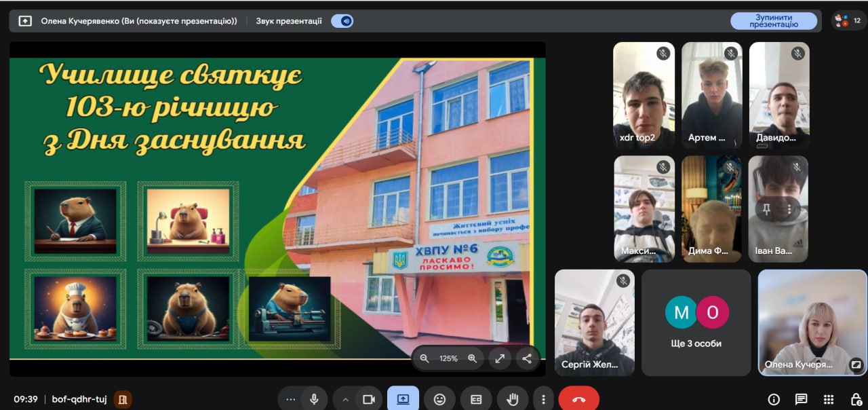
Task: Toggle the presentation sound switch
Action: [x=342, y=21]
